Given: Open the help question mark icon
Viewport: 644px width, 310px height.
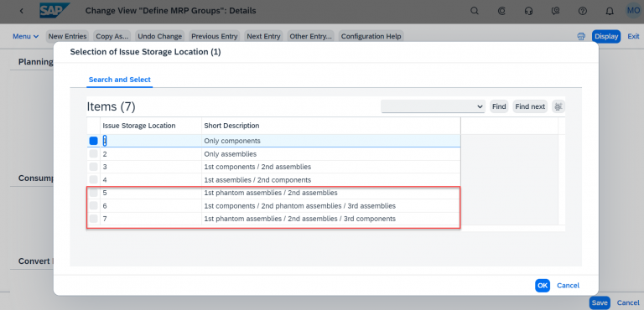Looking at the screenshot, I should pyautogui.click(x=583, y=11).
